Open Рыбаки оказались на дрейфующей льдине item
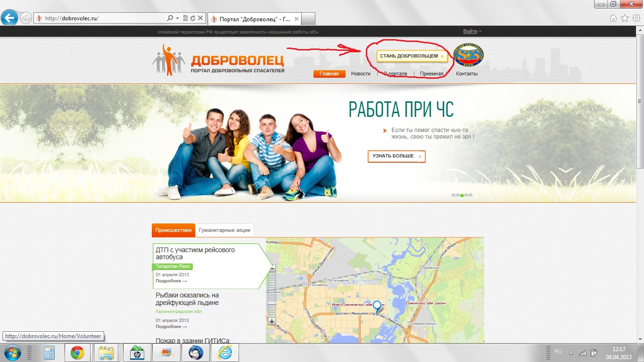This screenshot has width=644, height=362. [187, 299]
